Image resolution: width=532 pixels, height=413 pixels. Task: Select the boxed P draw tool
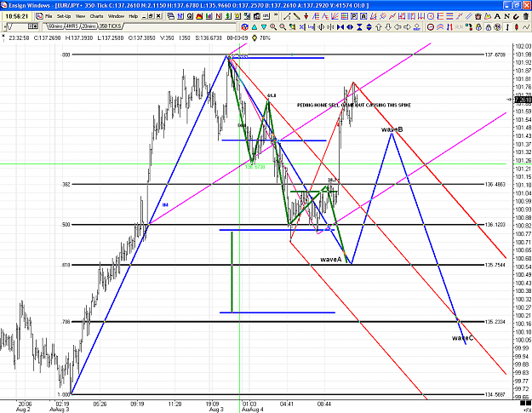click(x=354, y=16)
